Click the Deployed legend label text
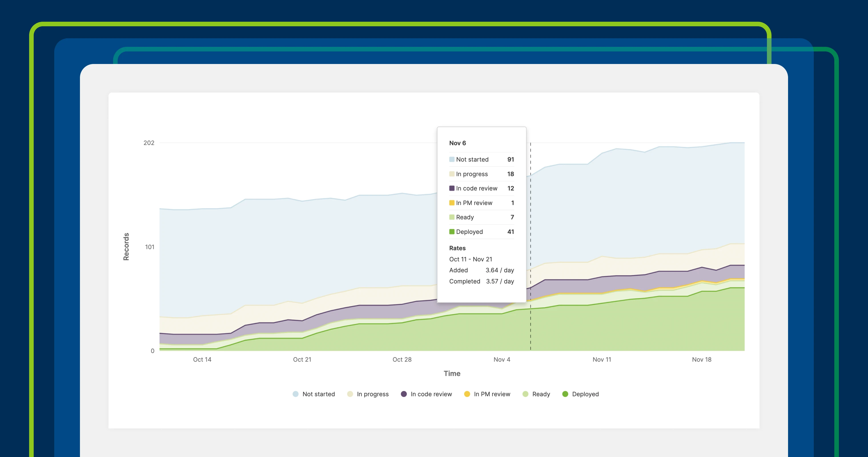Image resolution: width=868 pixels, height=457 pixels. 585,394
